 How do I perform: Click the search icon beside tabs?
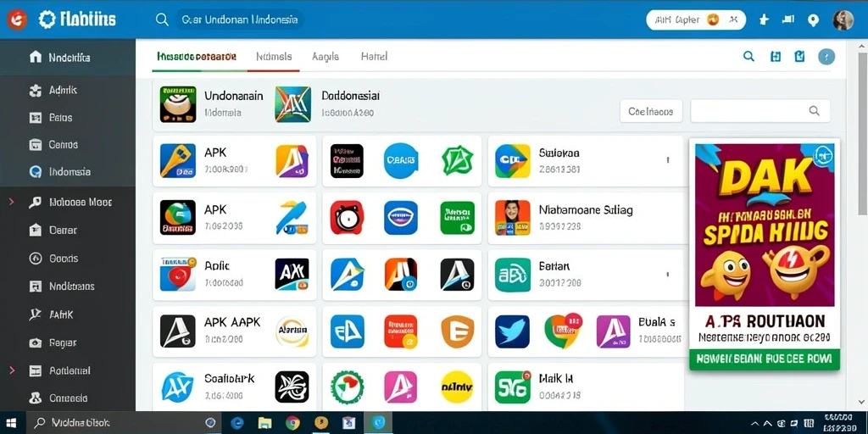pyautogui.click(x=748, y=56)
